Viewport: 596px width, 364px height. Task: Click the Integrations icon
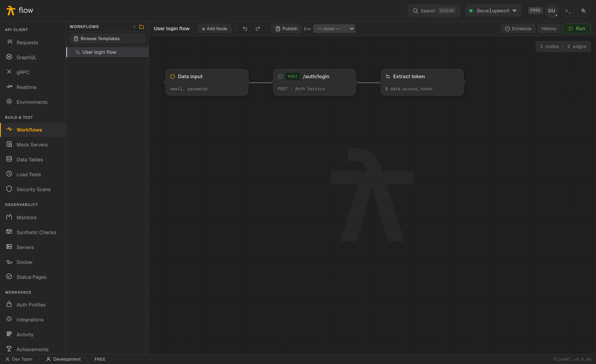[x=9, y=319]
